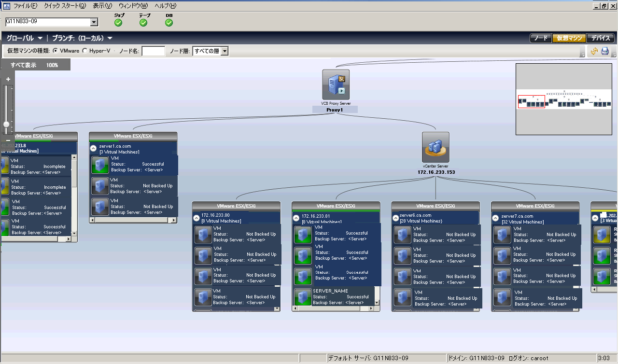
Task: Collapse the server7.ca.com host group
Action: 495,218
